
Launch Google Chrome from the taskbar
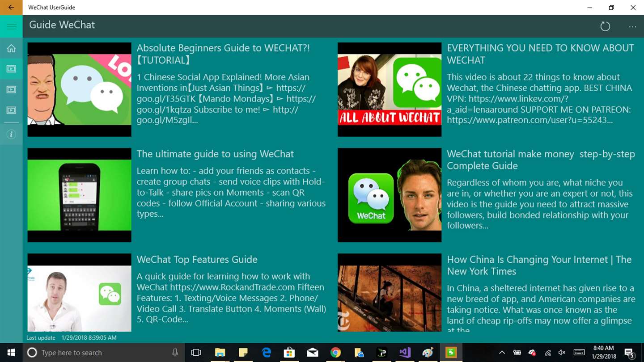pos(336,353)
